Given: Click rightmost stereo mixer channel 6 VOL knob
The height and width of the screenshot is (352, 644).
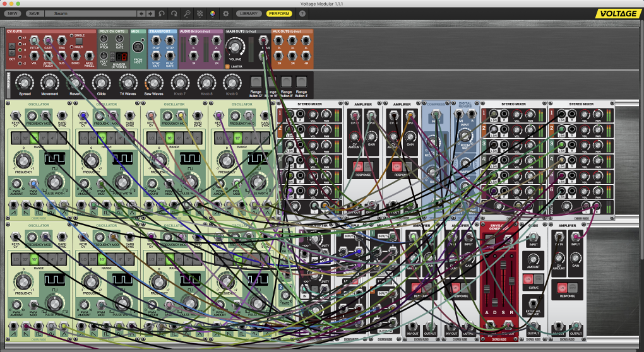Looking at the screenshot, I should coord(584,192).
